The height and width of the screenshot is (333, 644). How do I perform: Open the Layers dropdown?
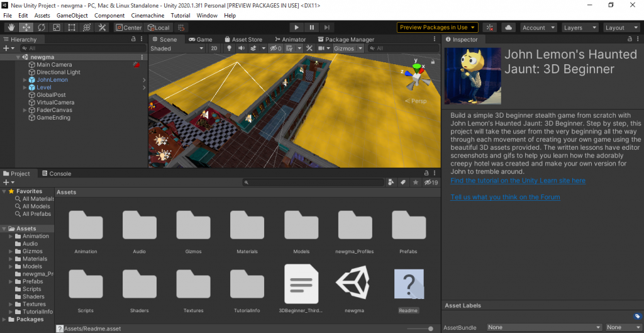(580, 28)
